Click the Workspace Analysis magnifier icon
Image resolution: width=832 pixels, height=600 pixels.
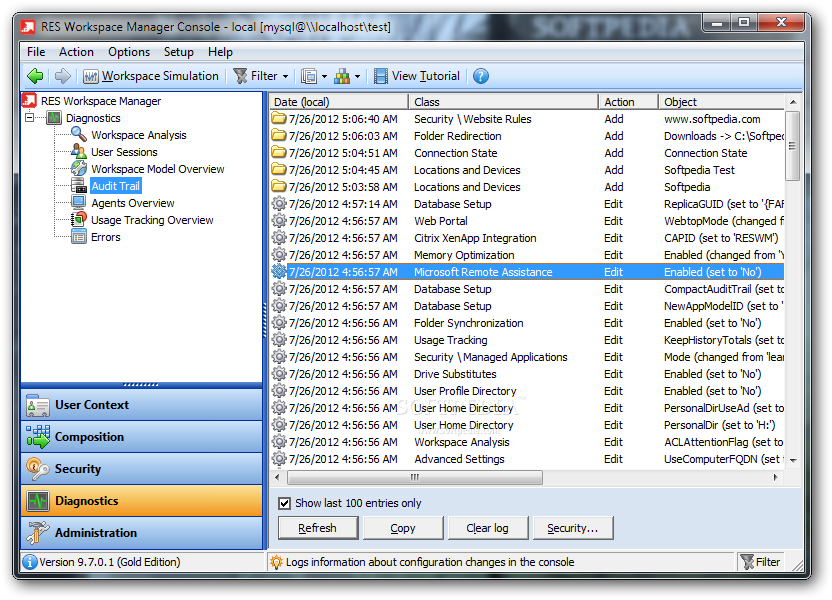[79, 134]
